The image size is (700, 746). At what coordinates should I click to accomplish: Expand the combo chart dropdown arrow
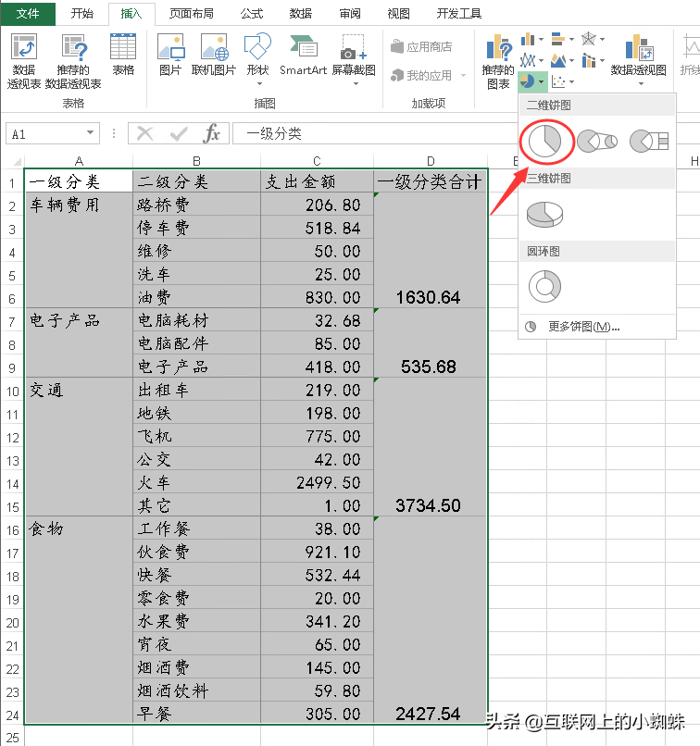603,61
